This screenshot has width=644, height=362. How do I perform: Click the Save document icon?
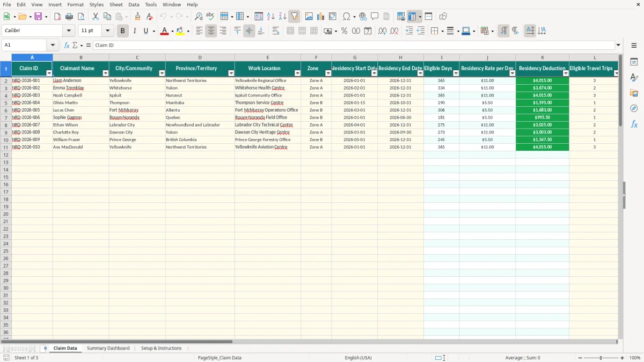(38, 17)
